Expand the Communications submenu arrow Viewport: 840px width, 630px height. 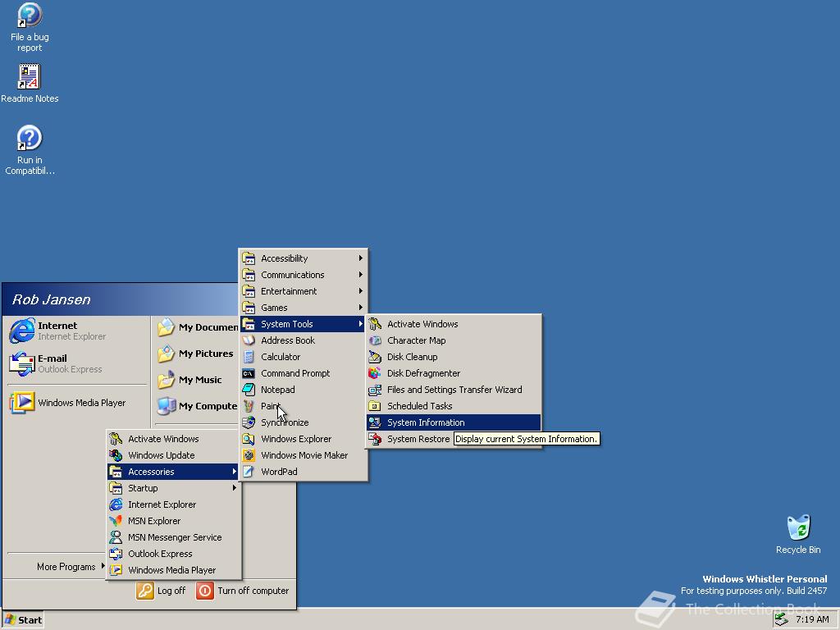361,274
